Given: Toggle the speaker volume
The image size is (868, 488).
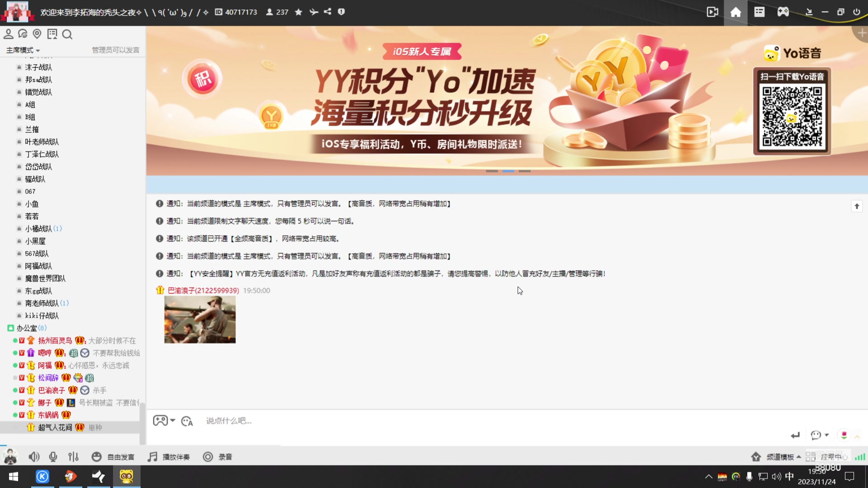Looking at the screenshot, I should (34, 457).
